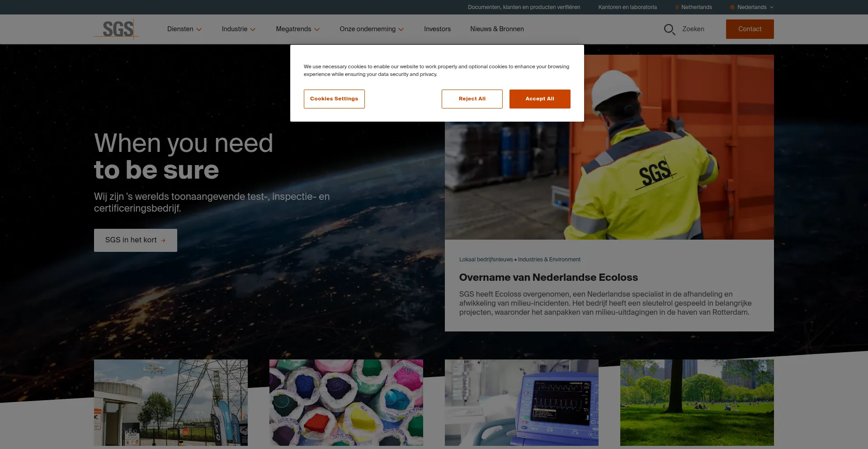Viewport: 868px width, 449px height.
Task: Click arrow icon on SGS in het kort
Action: coord(163,241)
